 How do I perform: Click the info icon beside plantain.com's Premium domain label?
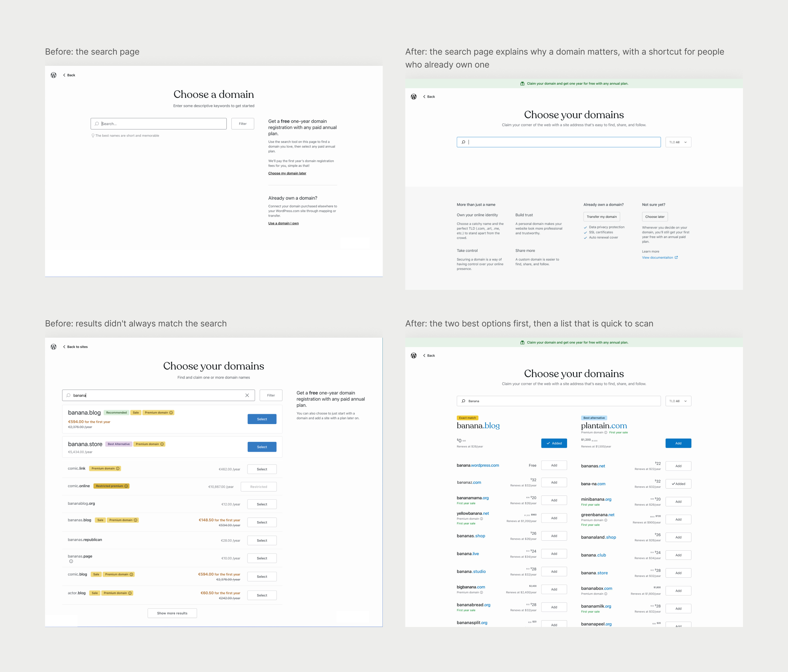[606, 433]
